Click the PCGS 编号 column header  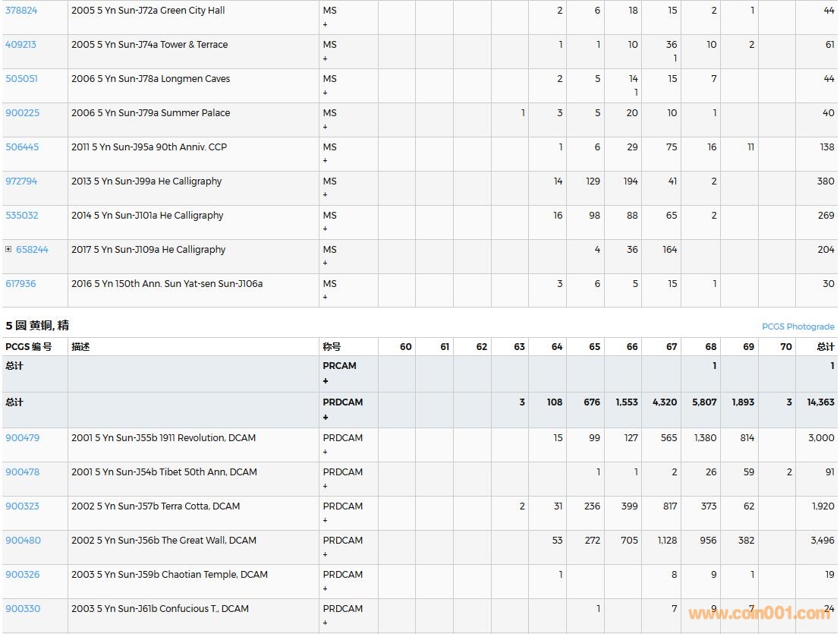[x=29, y=347]
